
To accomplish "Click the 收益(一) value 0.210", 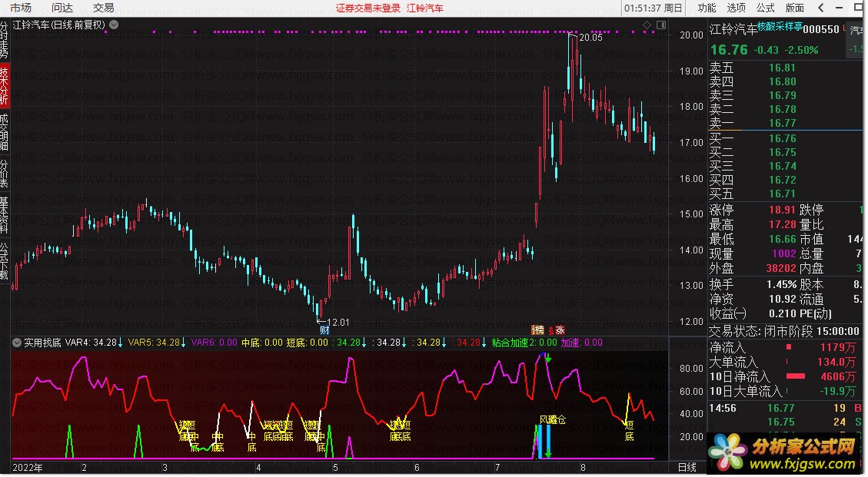I will coord(782,313).
